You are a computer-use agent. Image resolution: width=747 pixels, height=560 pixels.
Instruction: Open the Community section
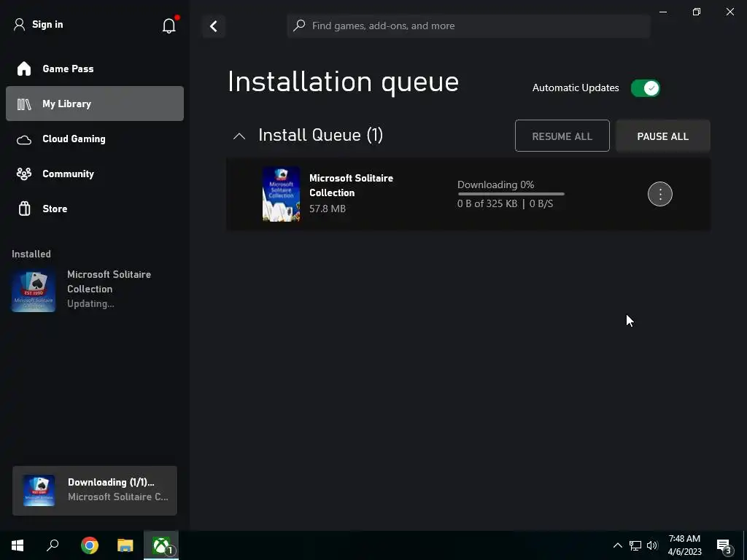[95, 174]
